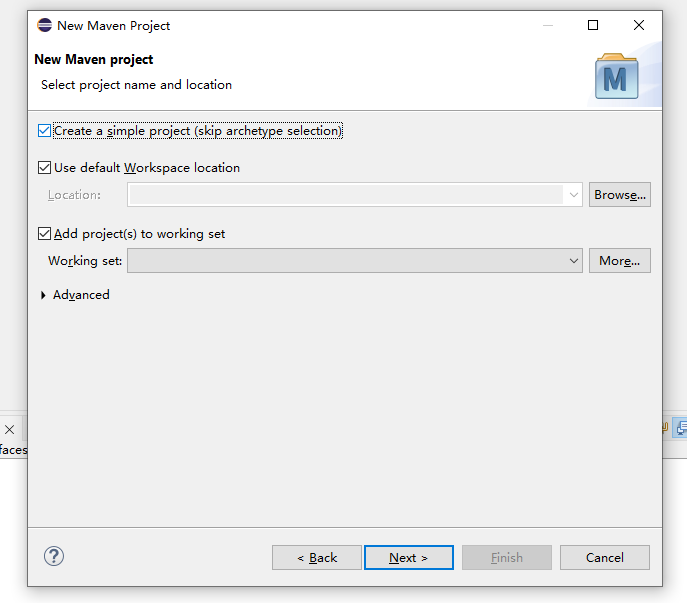
Task: Click Browse... for location
Action: [x=620, y=195]
